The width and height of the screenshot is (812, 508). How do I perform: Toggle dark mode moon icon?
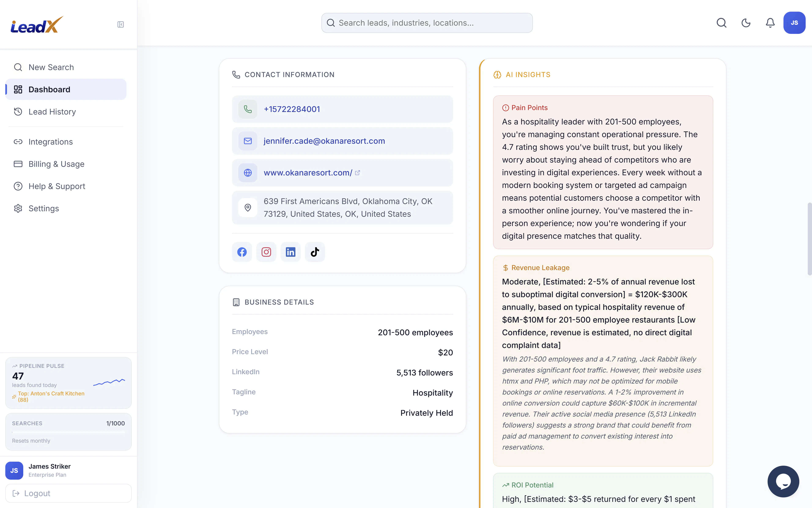tap(746, 23)
